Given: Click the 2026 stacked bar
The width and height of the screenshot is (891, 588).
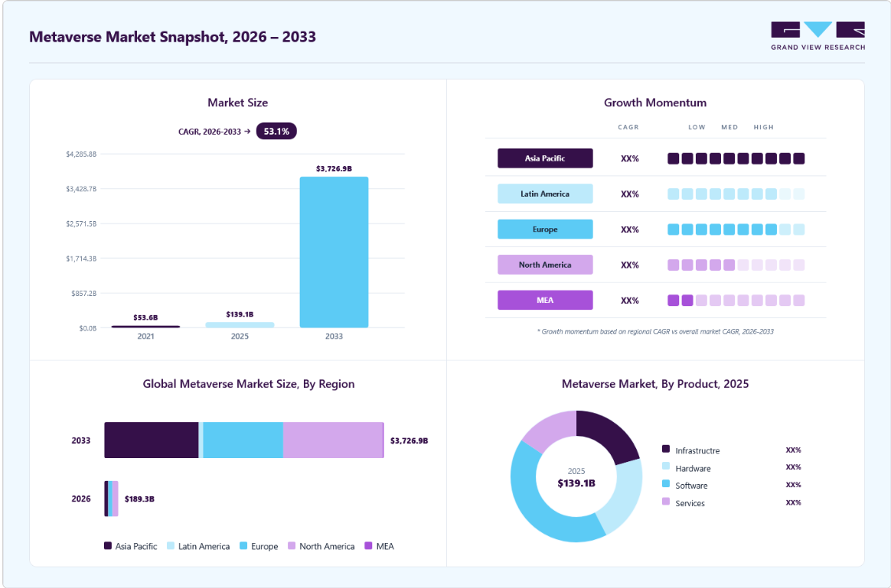Looking at the screenshot, I should click(112, 498).
